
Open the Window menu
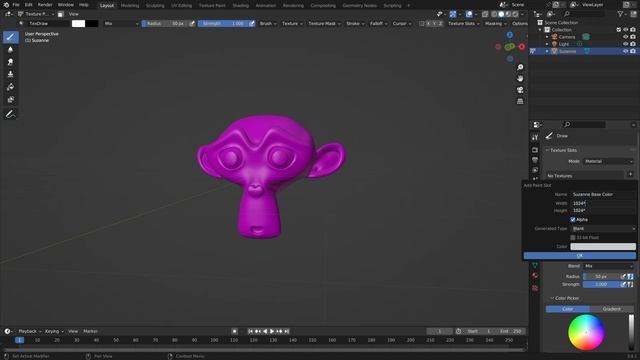(66, 5)
